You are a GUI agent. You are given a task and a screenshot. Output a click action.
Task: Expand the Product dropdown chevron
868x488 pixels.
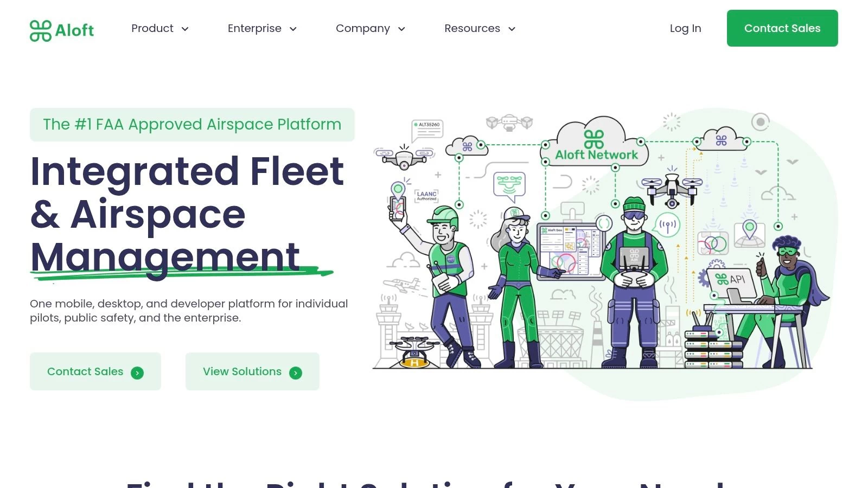(185, 29)
